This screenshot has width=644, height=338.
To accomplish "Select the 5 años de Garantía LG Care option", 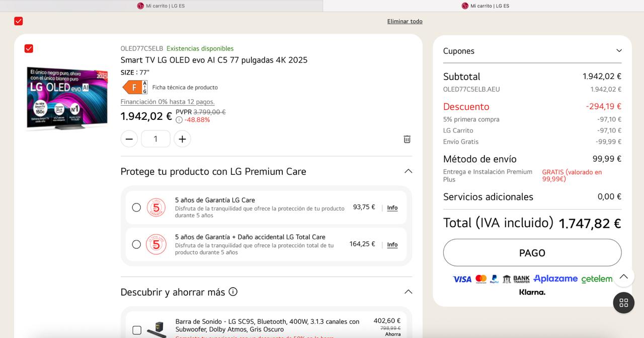I will pyautogui.click(x=136, y=208).
